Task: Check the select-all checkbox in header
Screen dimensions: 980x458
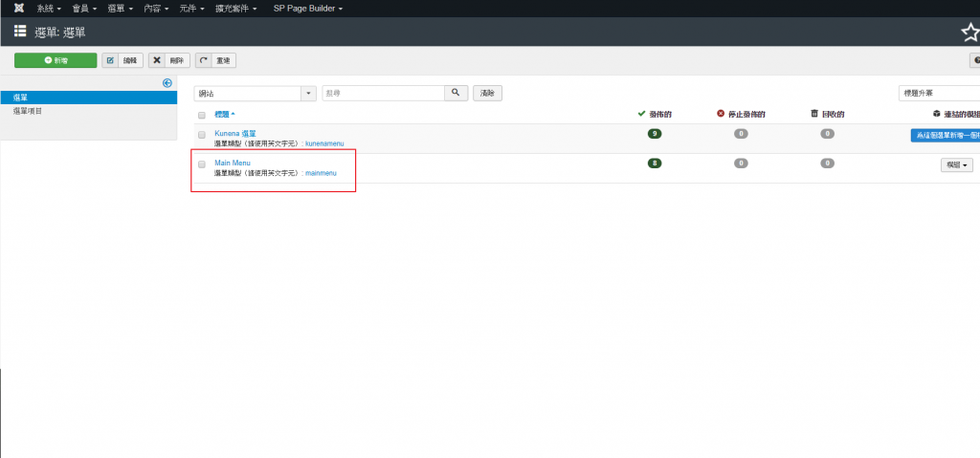Action: click(x=202, y=115)
